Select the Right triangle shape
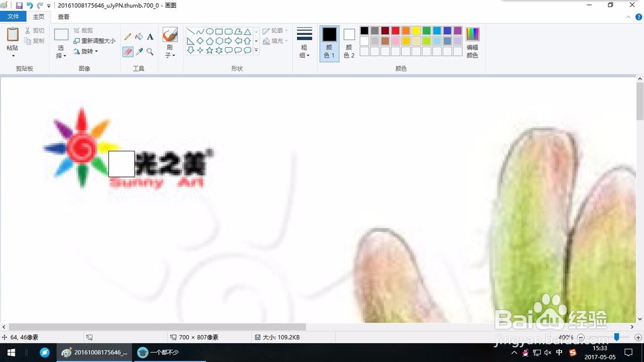This screenshot has width=644, height=362. pos(191,41)
